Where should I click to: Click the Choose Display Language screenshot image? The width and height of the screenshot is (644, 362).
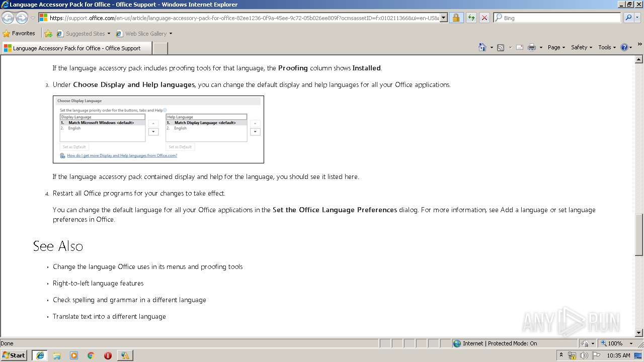click(158, 129)
